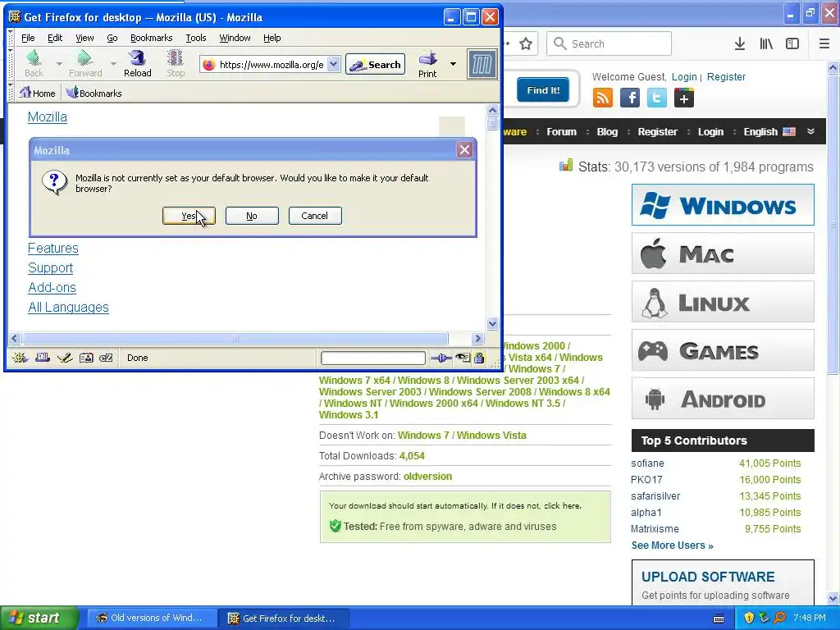Click the Mozilla page scroll-down arrow
This screenshot has height=630, width=840.
(x=492, y=323)
